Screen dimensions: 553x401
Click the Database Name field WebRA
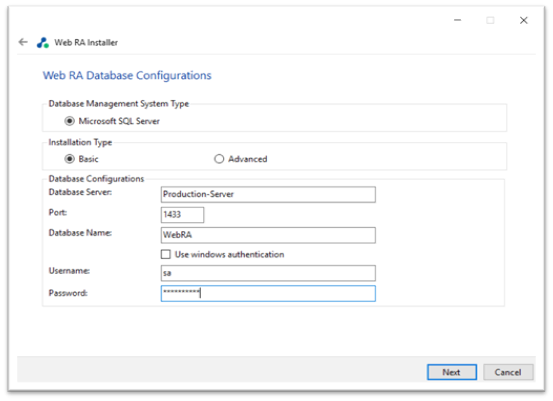pyautogui.click(x=268, y=235)
